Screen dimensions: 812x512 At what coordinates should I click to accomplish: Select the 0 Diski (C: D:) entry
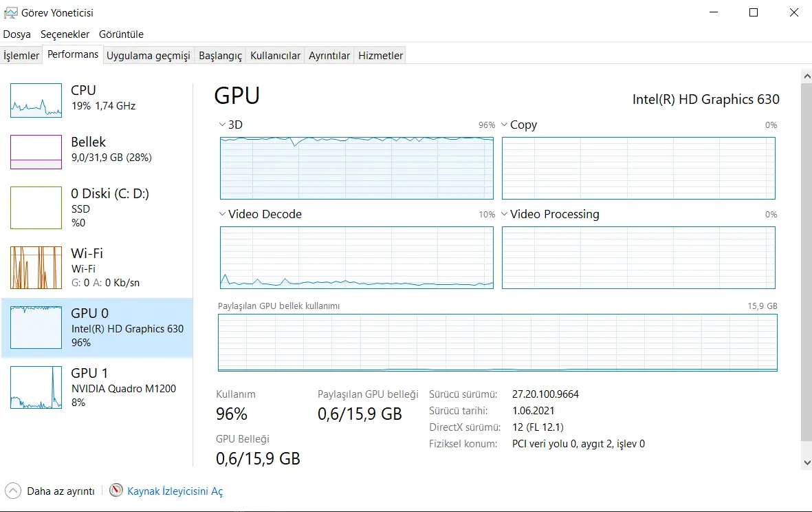click(98, 207)
